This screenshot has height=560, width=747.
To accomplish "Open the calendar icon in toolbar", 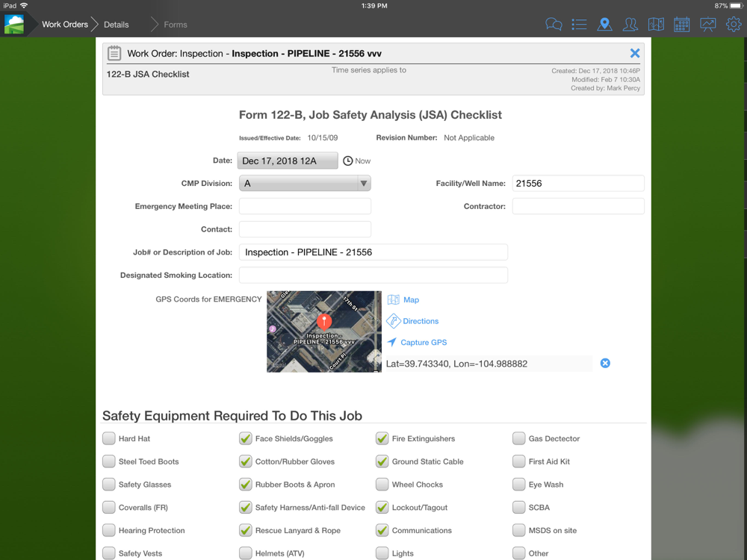I will (681, 25).
